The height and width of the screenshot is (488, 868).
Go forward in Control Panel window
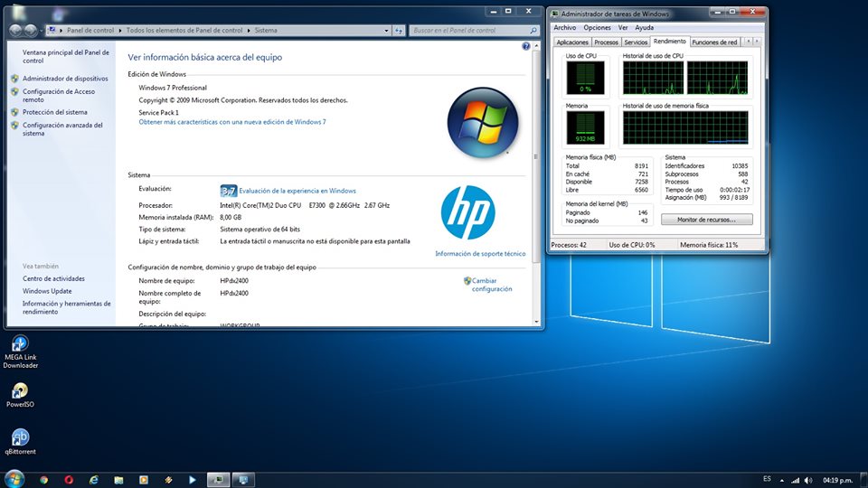[31, 31]
